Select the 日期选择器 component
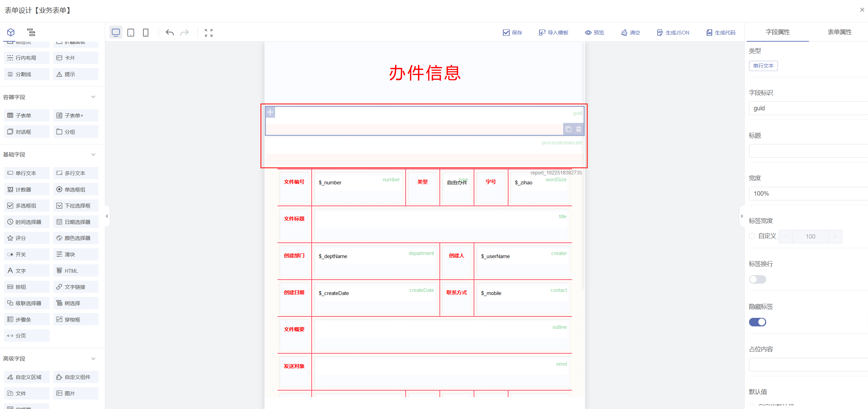Viewport: 868px width, 409px height. click(x=76, y=222)
